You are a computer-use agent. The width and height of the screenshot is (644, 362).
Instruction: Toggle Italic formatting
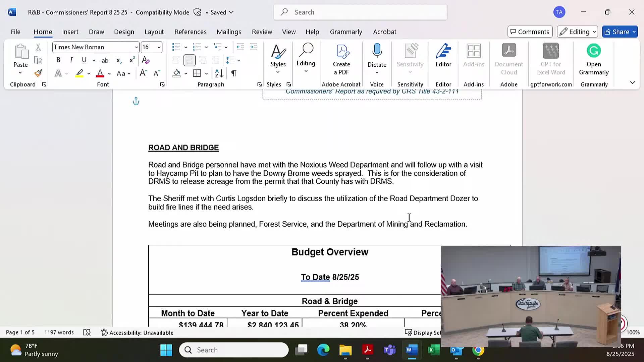coord(71,60)
